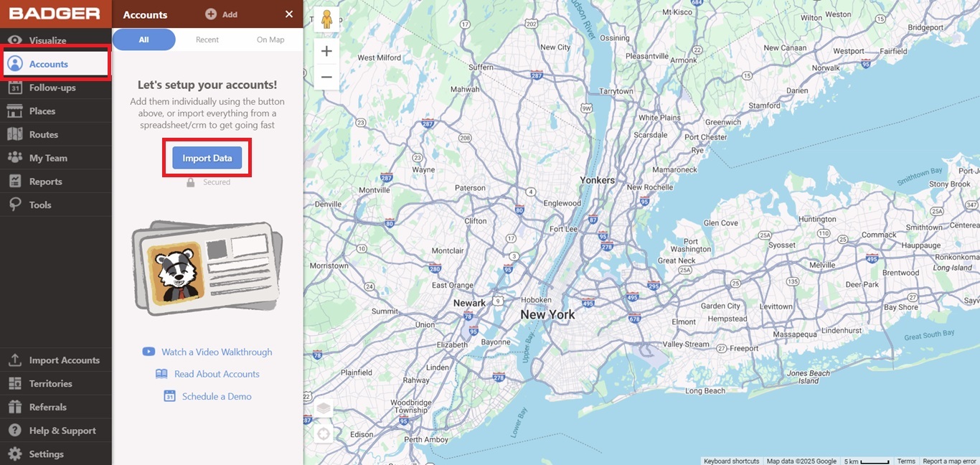
Task: Open the map layers icon
Action: click(x=324, y=408)
